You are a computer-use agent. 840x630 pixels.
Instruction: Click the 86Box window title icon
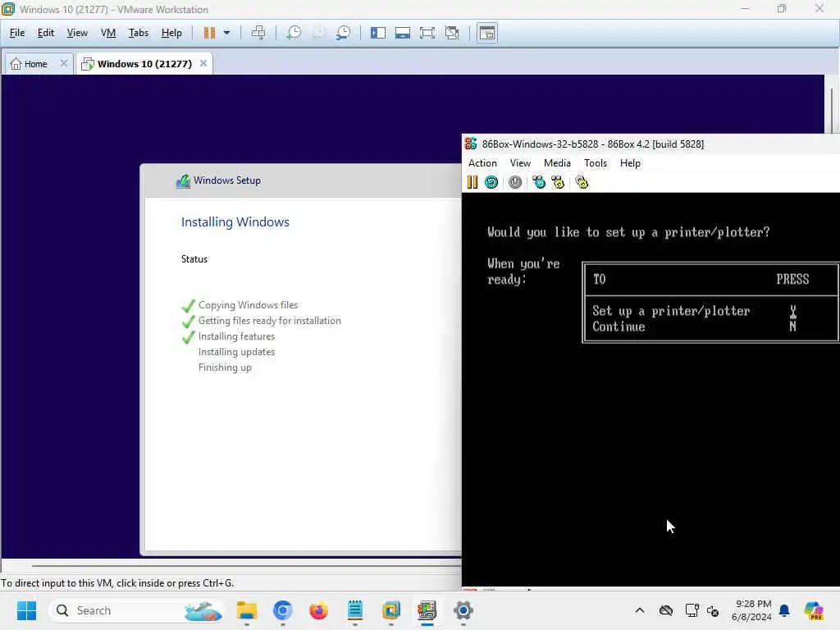[471, 144]
